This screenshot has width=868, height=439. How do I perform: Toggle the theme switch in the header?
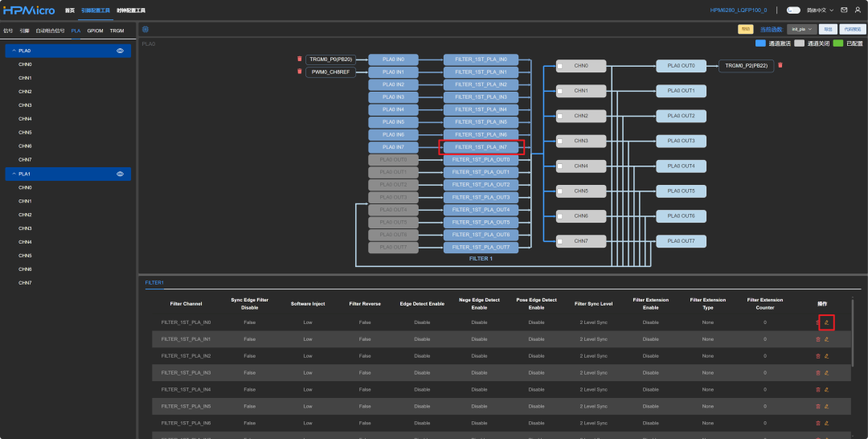point(794,10)
